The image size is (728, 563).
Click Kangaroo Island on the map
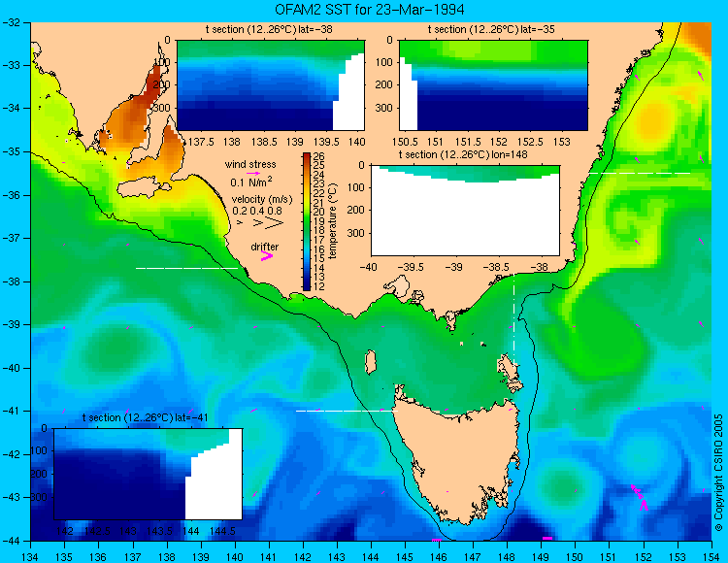[144, 187]
